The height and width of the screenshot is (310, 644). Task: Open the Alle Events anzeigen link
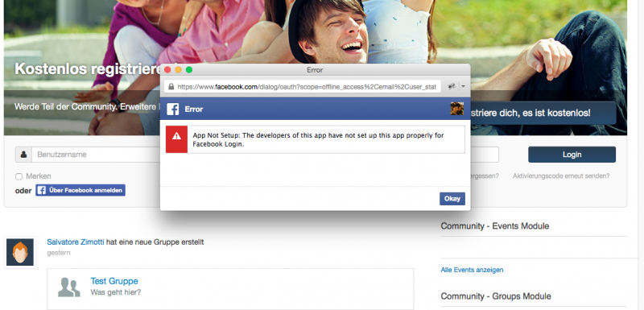472,270
